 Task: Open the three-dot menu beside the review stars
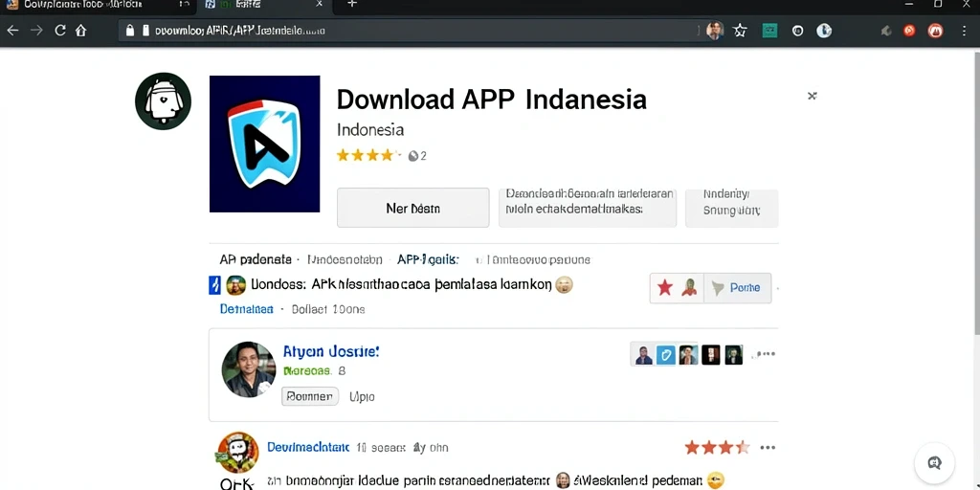pos(768,448)
